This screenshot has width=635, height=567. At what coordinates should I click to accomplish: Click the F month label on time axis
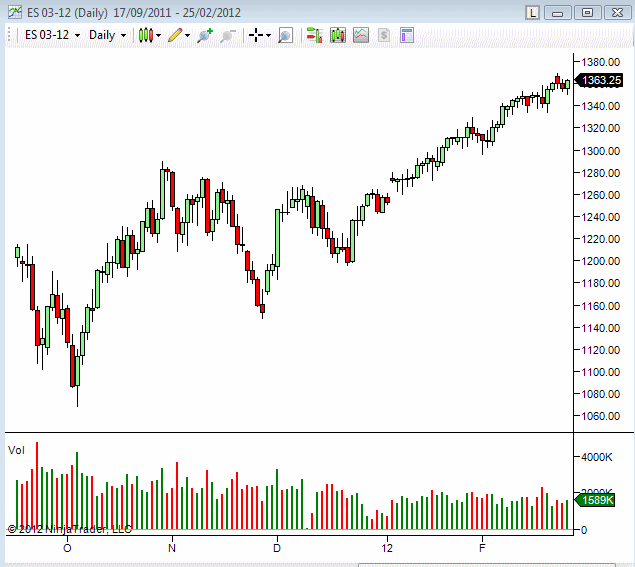tap(482, 548)
